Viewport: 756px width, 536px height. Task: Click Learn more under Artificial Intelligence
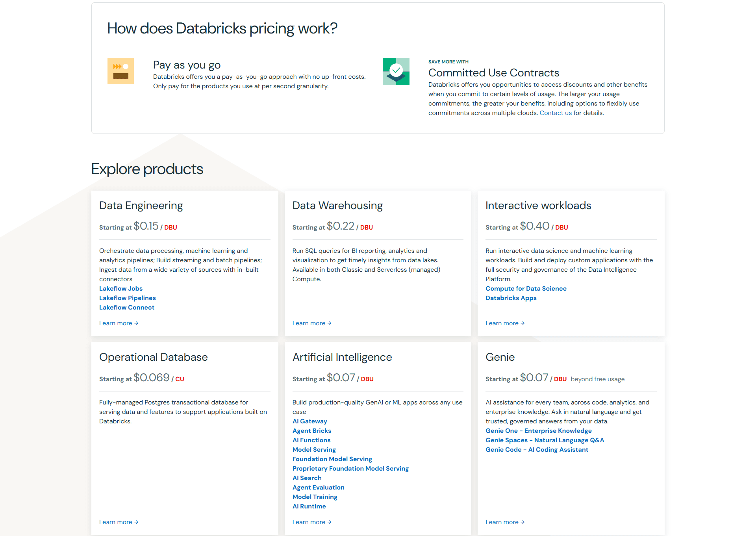[x=312, y=522]
